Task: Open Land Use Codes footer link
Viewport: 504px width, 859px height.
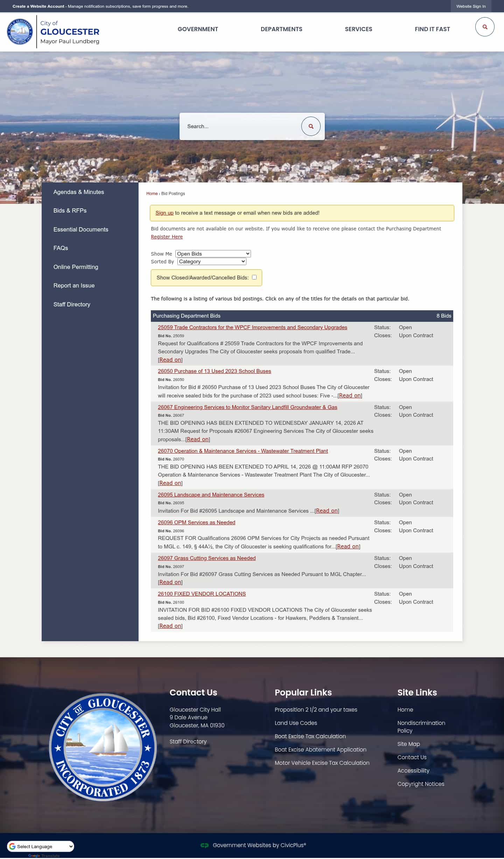Action: click(296, 723)
